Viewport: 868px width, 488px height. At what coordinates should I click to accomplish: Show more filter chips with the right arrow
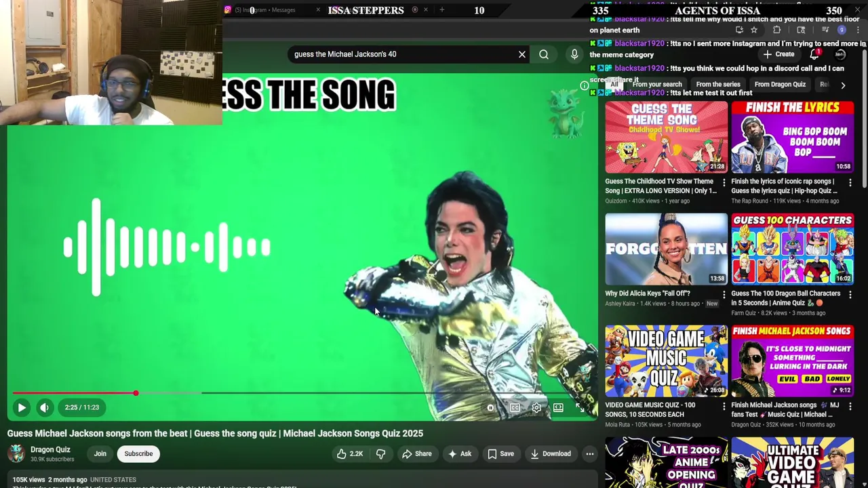(843, 85)
